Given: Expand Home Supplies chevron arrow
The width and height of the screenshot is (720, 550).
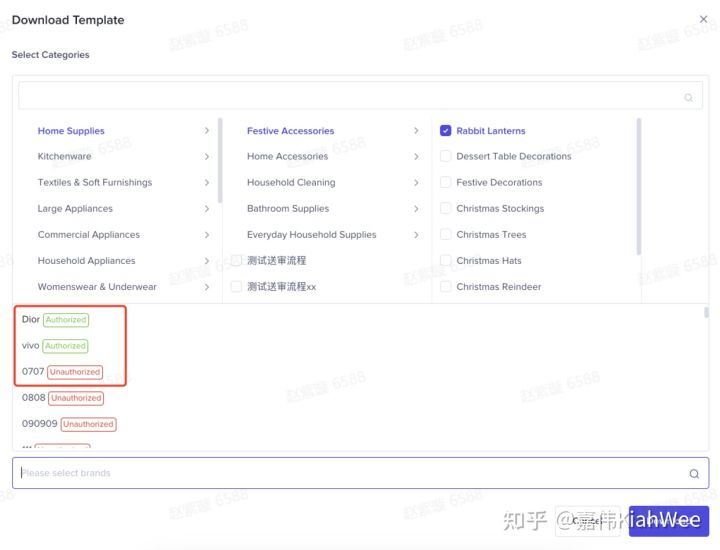Looking at the screenshot, I should (x=207, y=131).
